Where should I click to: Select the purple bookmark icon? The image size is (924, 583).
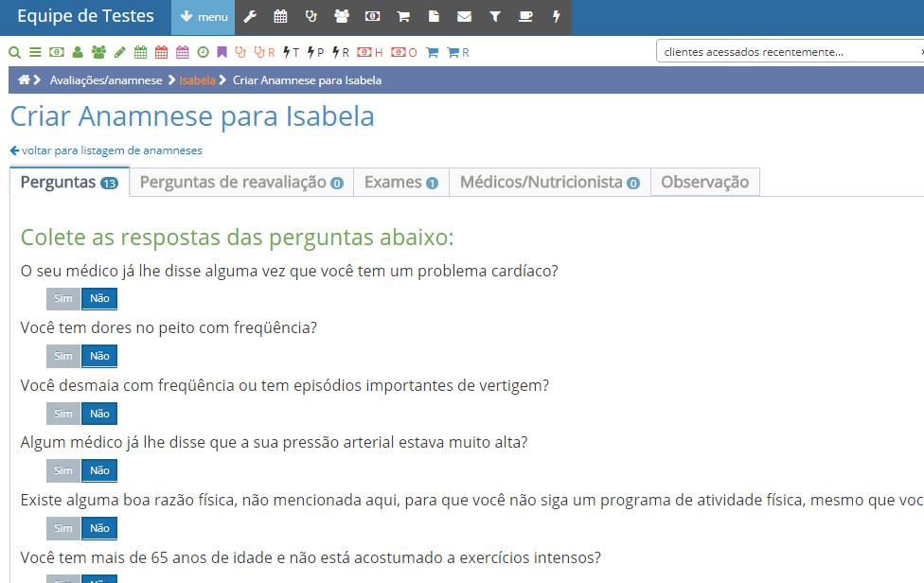coord(222,52)
